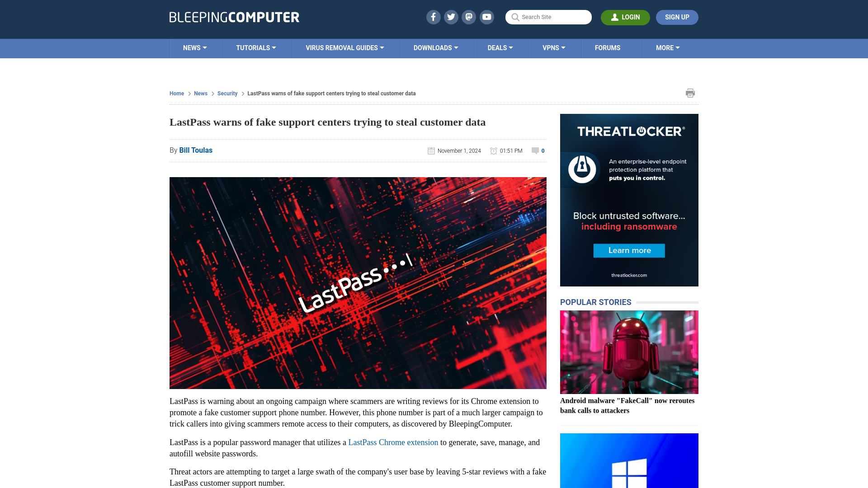868x488 pixels.
Task: Click the Print article icon
Action: 690,93
